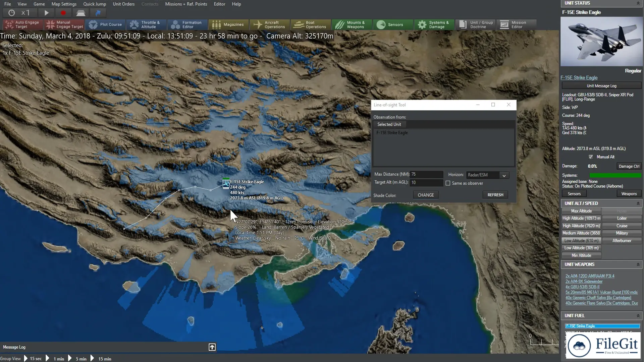Click the Target Alt (m AGL) field
This screenshot has height=362, width=644.
426,183
